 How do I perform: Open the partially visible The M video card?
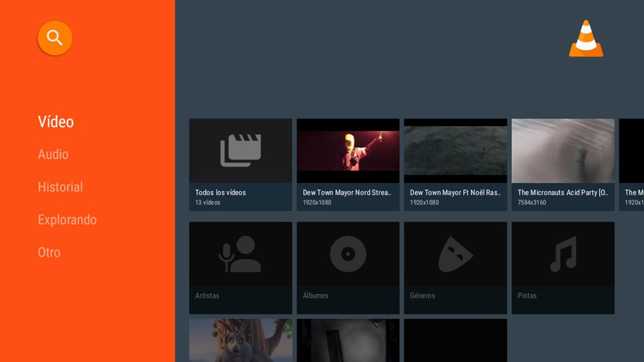coord(631,164)
